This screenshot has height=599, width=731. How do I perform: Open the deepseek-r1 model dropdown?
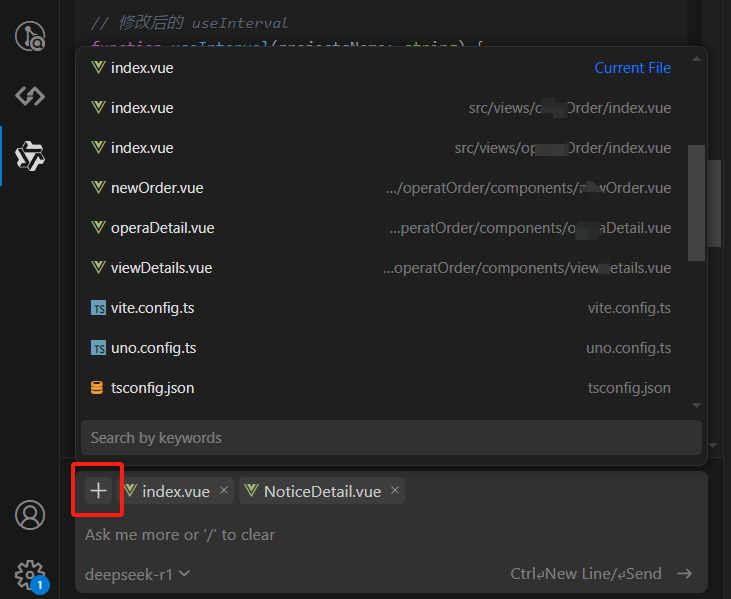[137, 574]
